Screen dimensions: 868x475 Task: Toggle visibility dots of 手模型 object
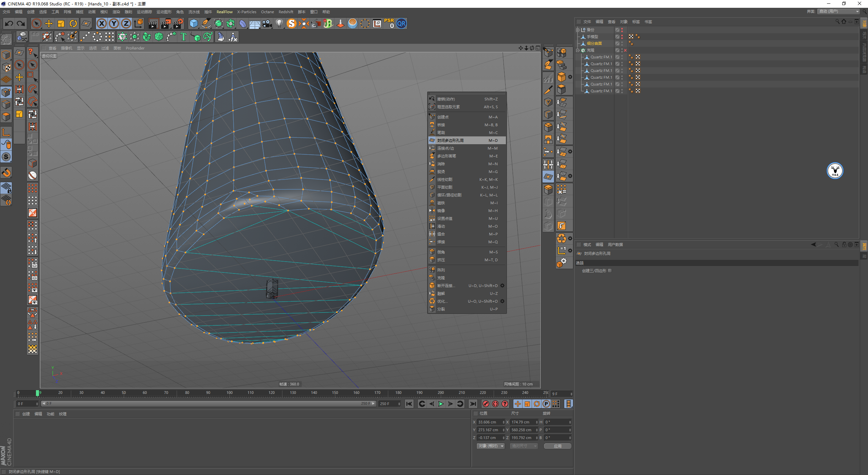[622, 37]
